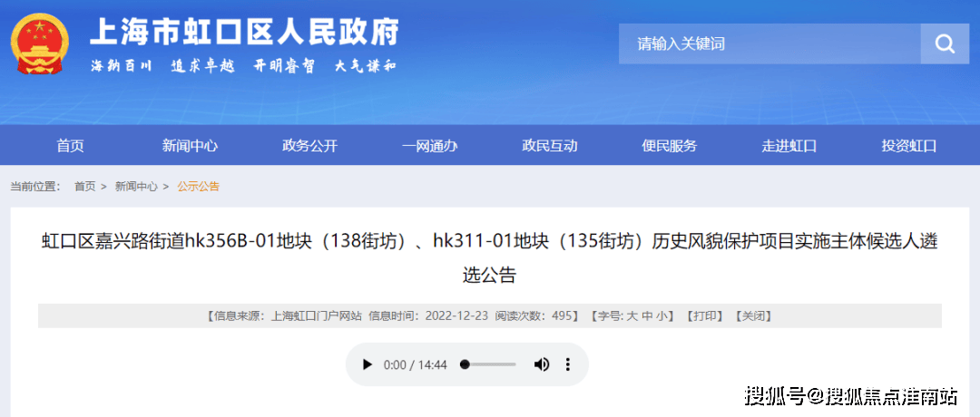Click the search magnifier icon
Image resolution: width=980 pixels, height=417 pixels.
[945, 44]
